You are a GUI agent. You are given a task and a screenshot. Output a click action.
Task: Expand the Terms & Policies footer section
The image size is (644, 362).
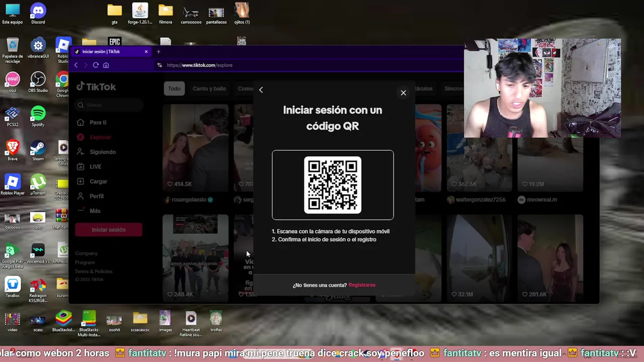[x=94, y=271]
